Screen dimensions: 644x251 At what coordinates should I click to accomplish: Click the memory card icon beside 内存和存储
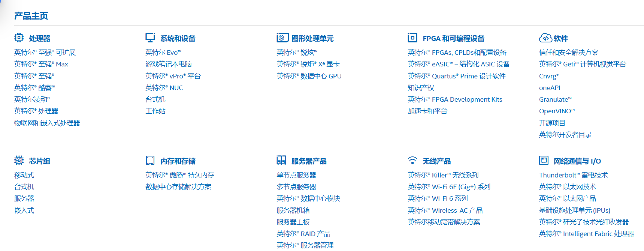(x=150, y=160)
